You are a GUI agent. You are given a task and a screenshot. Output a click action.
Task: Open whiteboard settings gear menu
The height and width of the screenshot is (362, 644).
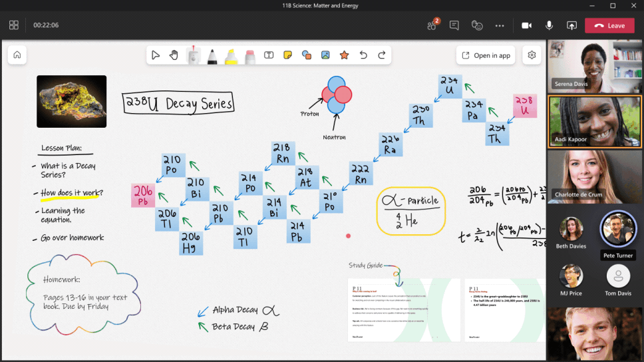click(x=532, y=55)
